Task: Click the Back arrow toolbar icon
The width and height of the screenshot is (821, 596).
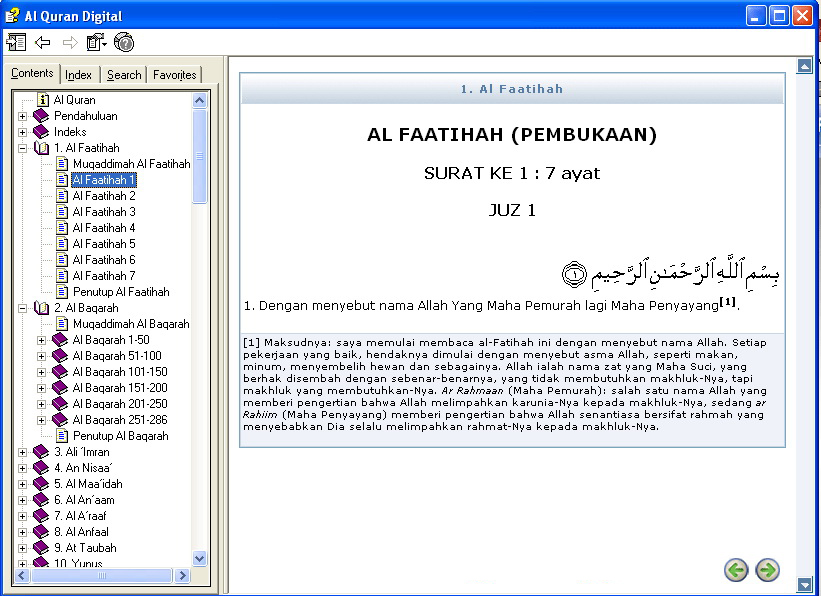Action: pos(42,42)
